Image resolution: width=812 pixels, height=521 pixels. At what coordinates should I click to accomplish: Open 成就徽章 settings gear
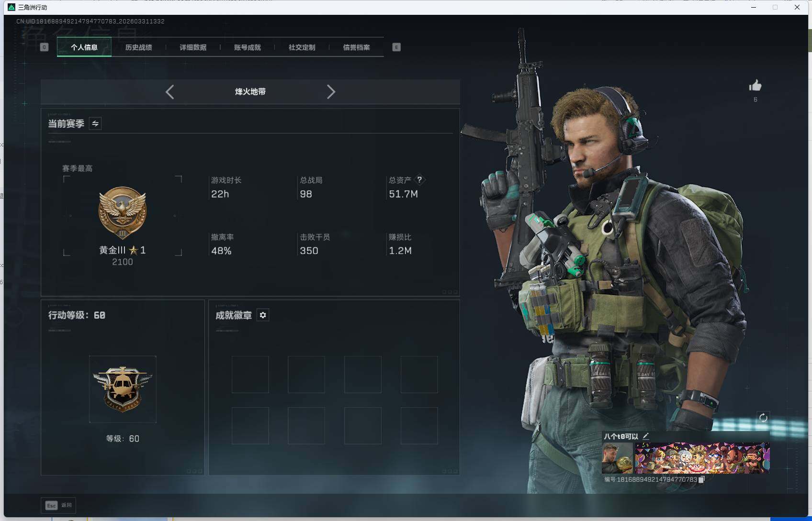point(263,315)
